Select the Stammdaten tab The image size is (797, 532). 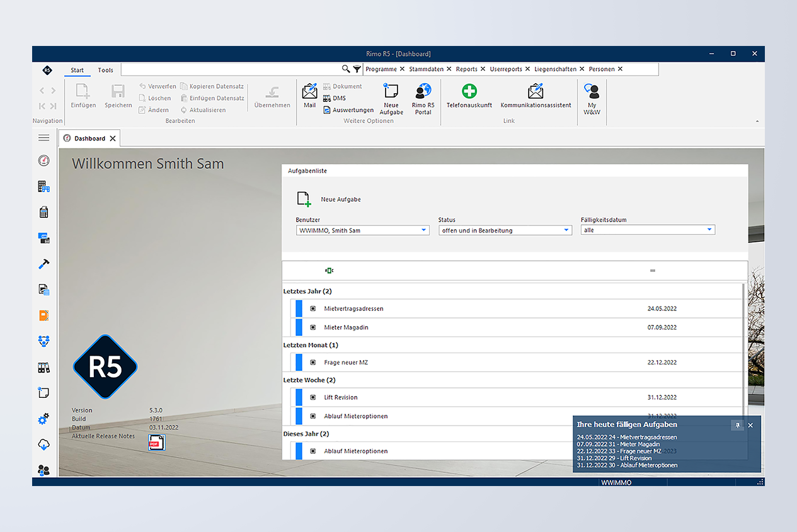[426, 69]
